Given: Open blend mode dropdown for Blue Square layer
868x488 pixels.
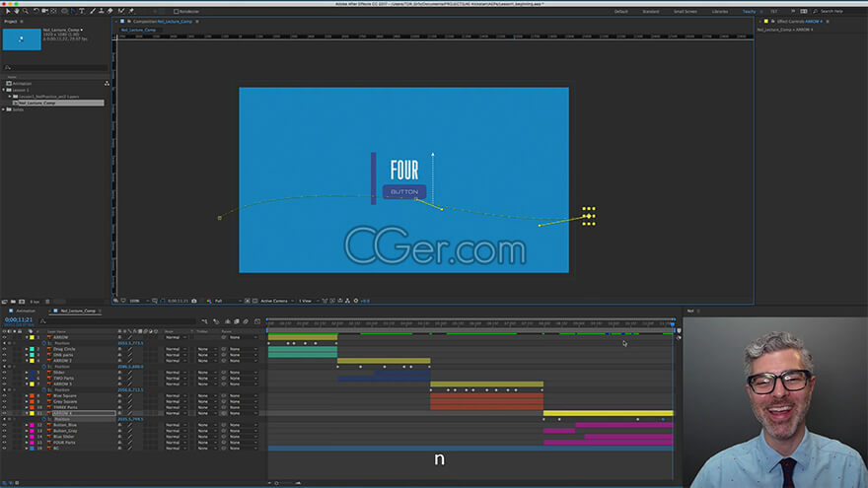Looking at the screenshot, I should tap(174, 396).
